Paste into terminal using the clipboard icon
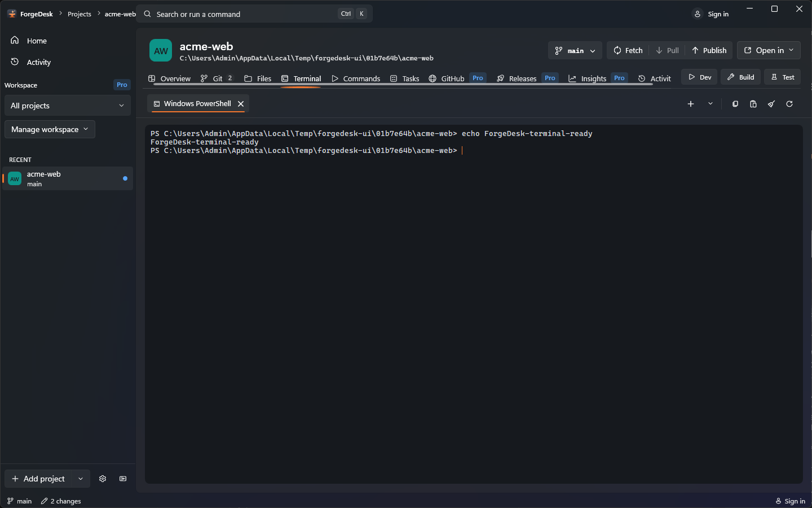Image resolution: width=812 pixels, height=508 pixels. pyautogui.click(x=753, y=104)
